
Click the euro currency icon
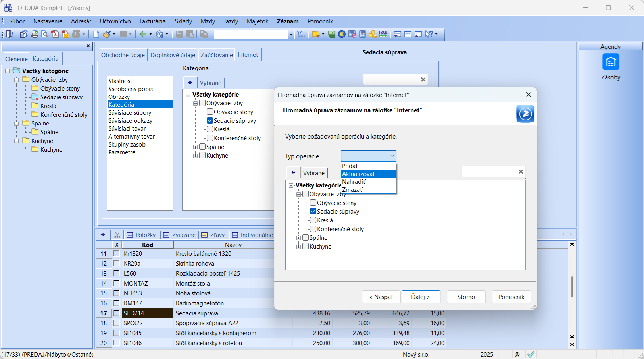click(342, 34)
